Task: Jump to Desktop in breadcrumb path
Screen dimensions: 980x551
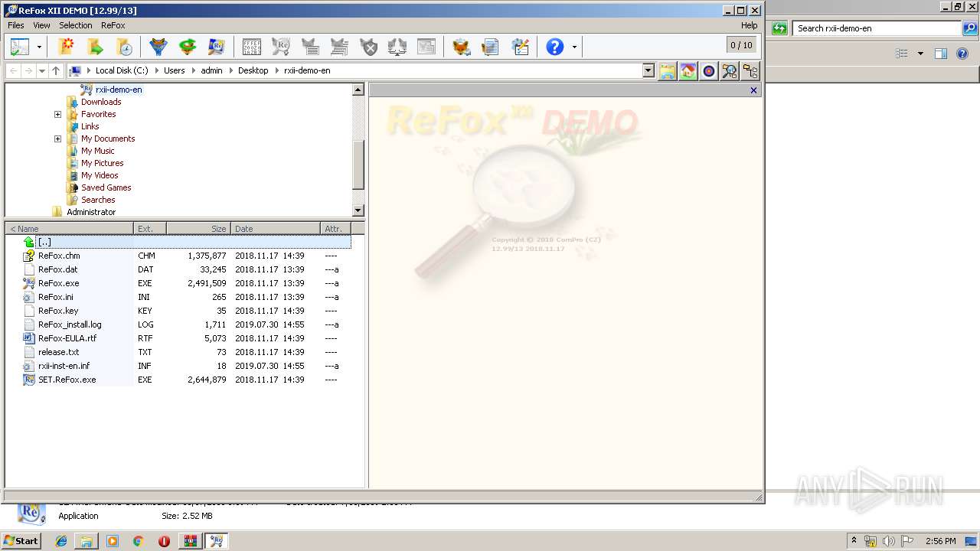Action: click(x=253, y=70)
